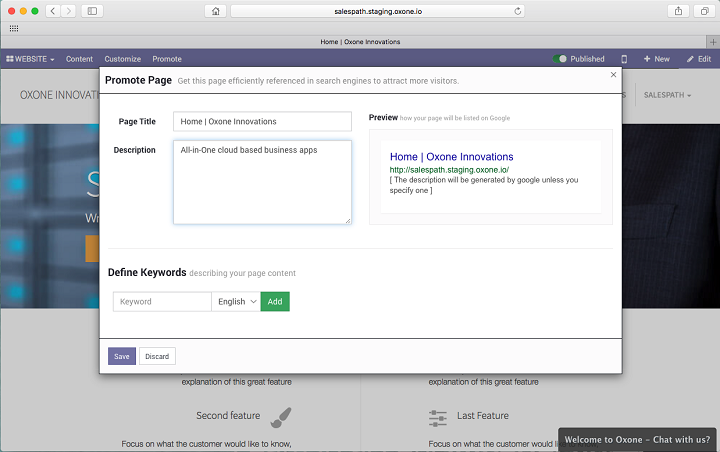Click the sliders icon beside Last Feature
Viewport: 720px width, 452px height.
438,418
